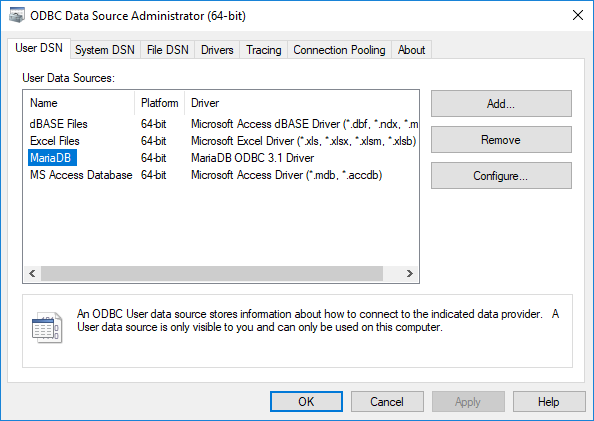Select the dBASE Files data source
Screen dimensions: 594x421
point(58,124)
